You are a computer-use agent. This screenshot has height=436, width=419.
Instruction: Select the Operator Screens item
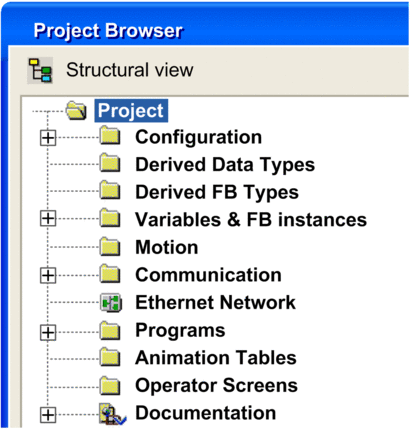pyautogui.click(x=216, y=385)
